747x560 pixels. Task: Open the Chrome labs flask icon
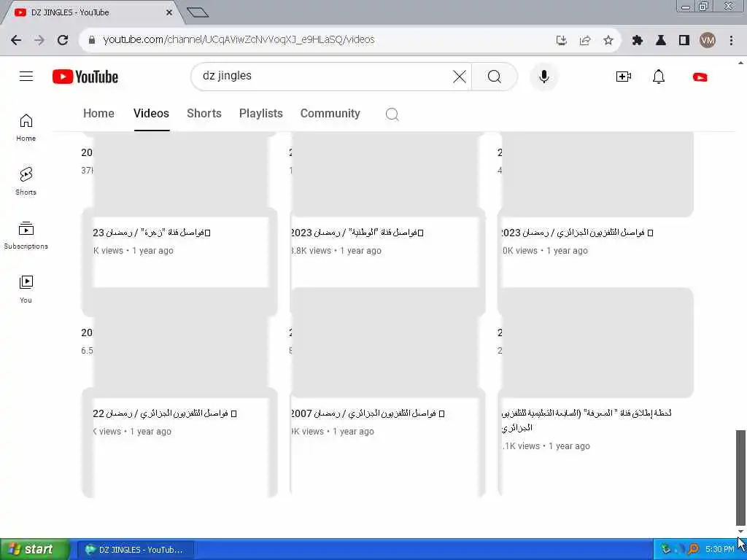(x=660, y=40)
